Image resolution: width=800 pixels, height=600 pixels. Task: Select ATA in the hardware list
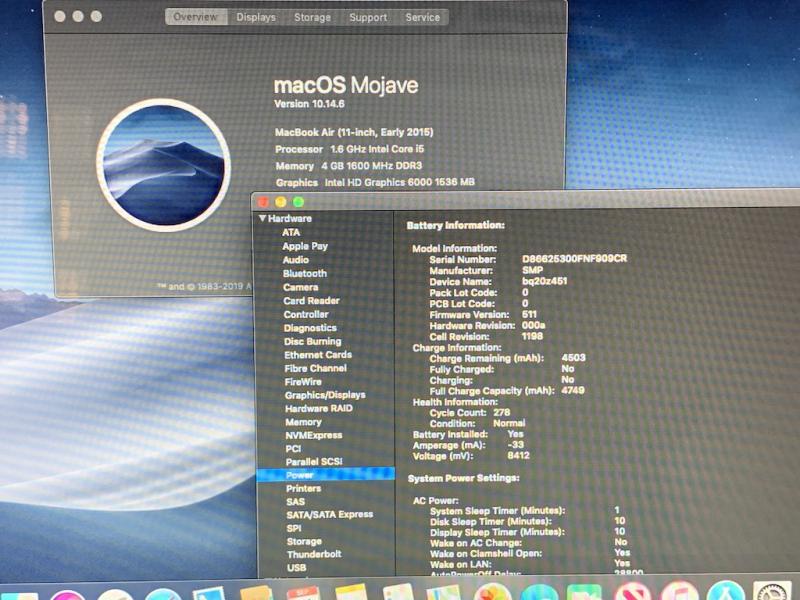[291, 232]
